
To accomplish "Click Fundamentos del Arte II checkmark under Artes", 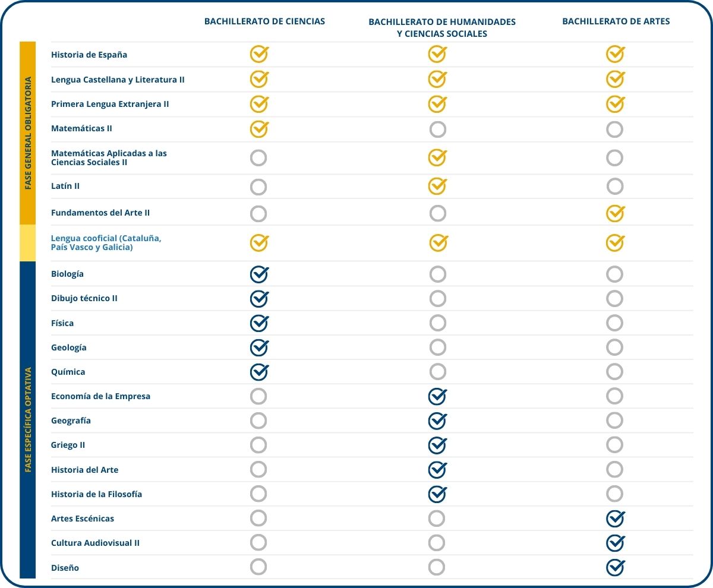I will (614, 213).
